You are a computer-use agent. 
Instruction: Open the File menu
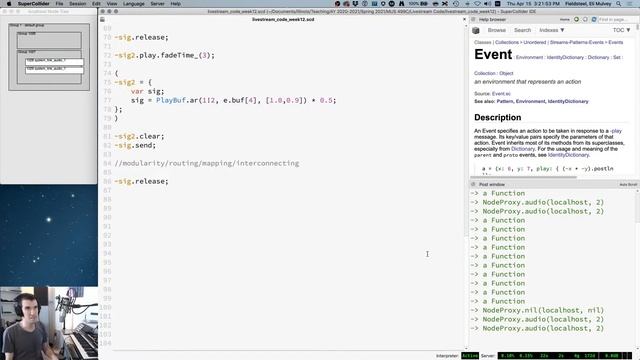(60, 4)
